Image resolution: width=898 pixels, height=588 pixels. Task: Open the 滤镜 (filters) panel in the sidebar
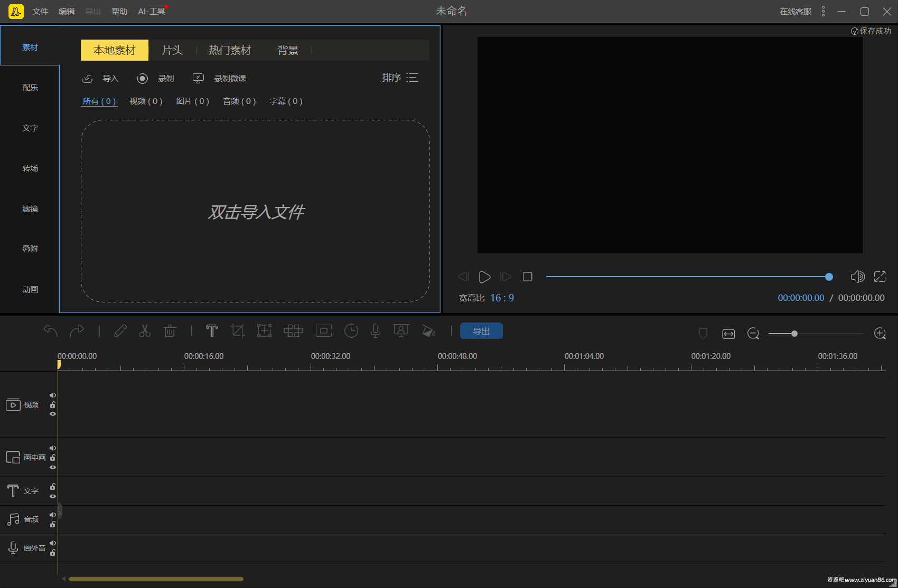click(30, 208)
